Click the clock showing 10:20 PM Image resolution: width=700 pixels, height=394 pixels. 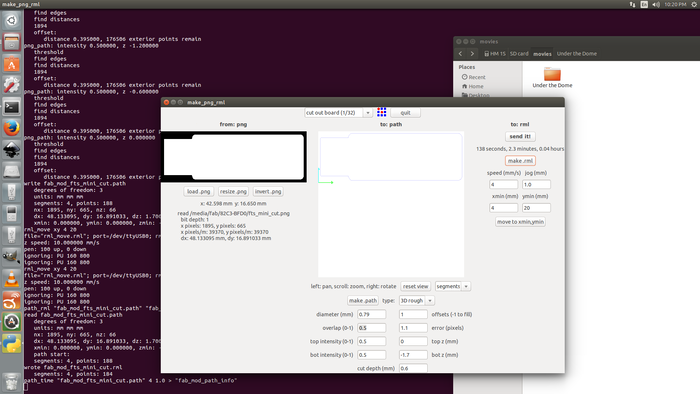[675, 4]
